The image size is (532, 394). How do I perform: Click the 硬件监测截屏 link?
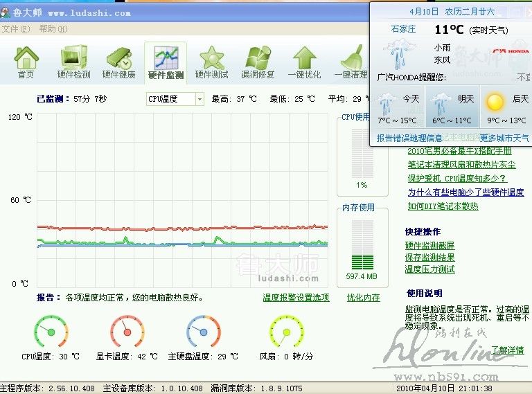(429, 246)
